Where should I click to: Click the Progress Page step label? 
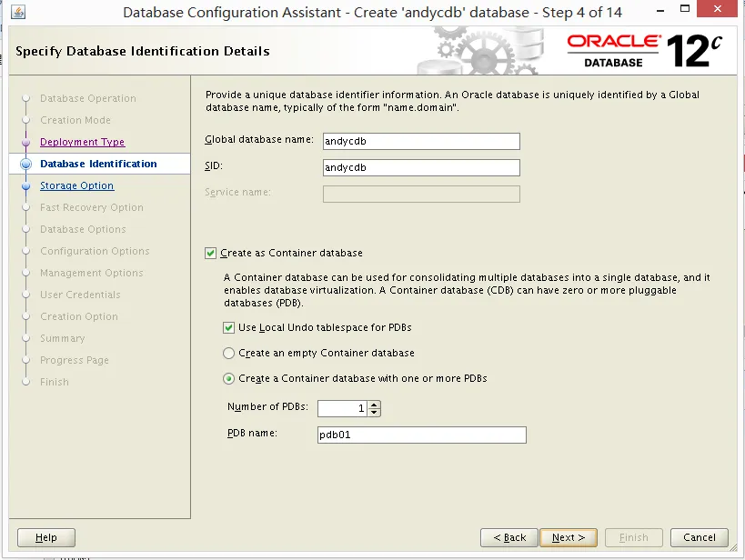(74, 361)
